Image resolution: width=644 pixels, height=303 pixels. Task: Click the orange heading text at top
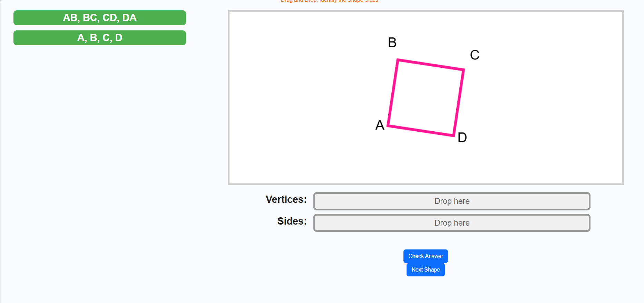pos(329,1)
